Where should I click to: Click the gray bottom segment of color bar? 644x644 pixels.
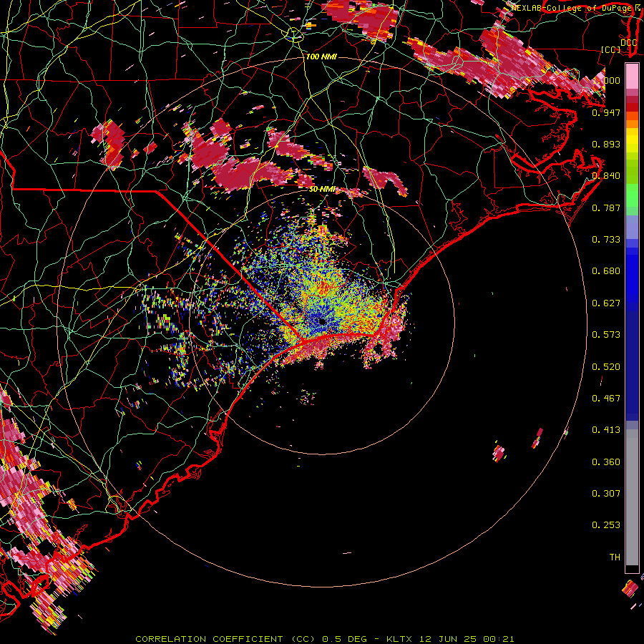(x=632, y=497)
